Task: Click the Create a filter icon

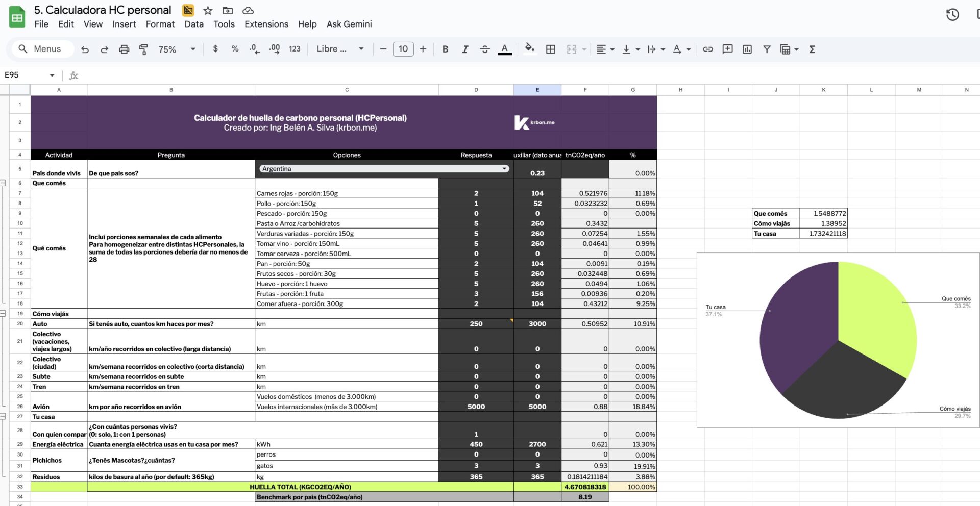Action: pyautogui.click(x=767, y=49)
